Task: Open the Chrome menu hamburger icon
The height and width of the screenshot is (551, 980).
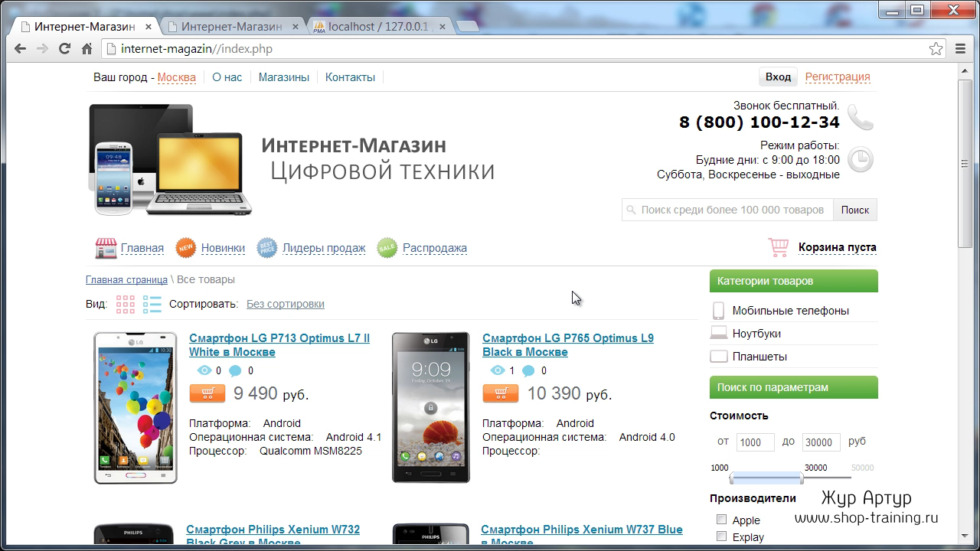Action: coord(961,49)
